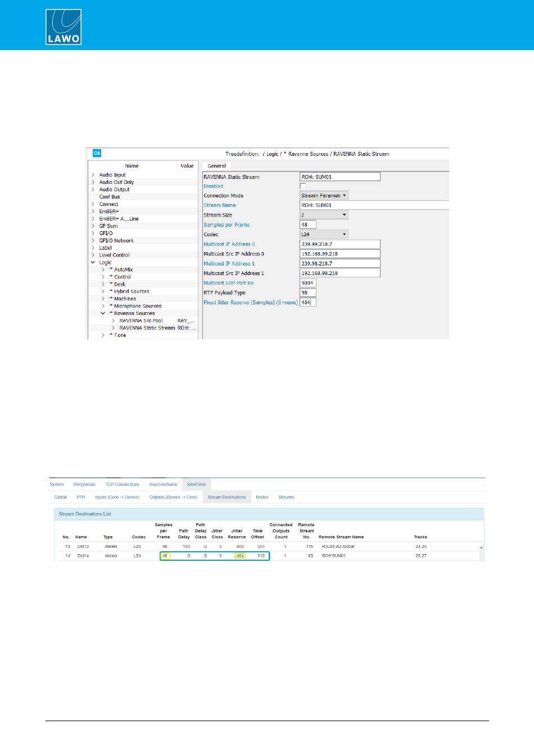This screenshot has width=534, height=756.
Task: Click the Multicast IP Address 0 field
Action: point(340,244)
